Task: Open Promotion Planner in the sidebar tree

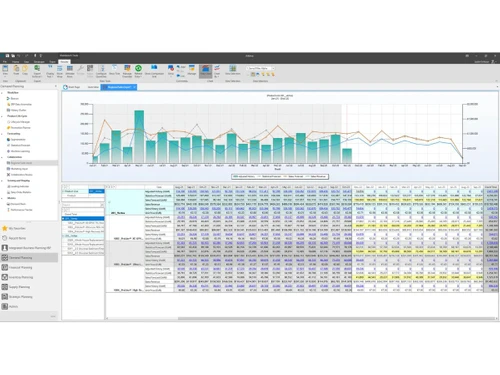Action: 19,128
